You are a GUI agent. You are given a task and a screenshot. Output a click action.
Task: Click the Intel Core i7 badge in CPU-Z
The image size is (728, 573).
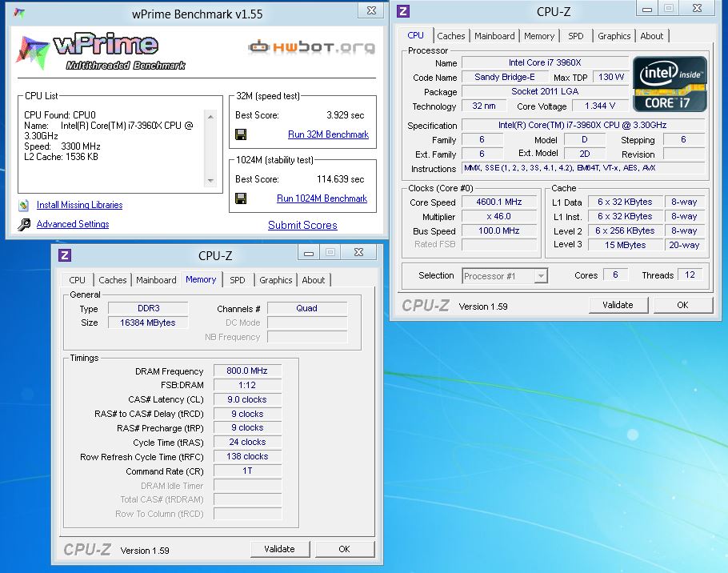tap(670, 84)
